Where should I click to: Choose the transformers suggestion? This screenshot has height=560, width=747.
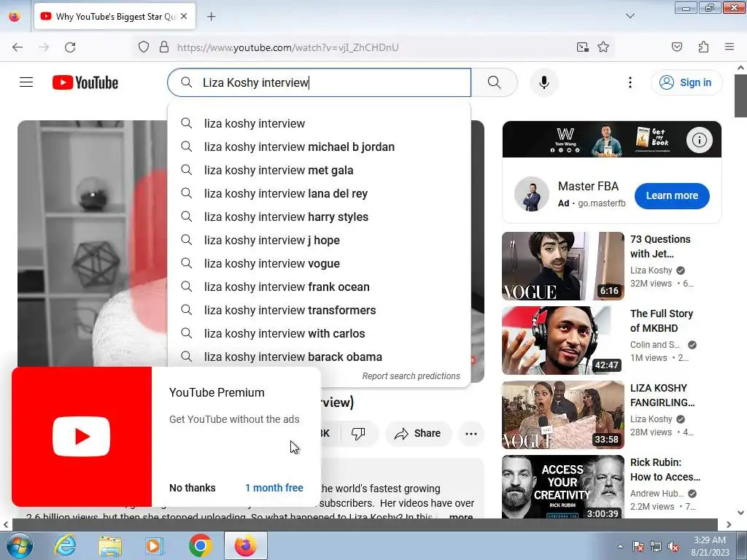(x=320, y=310)
